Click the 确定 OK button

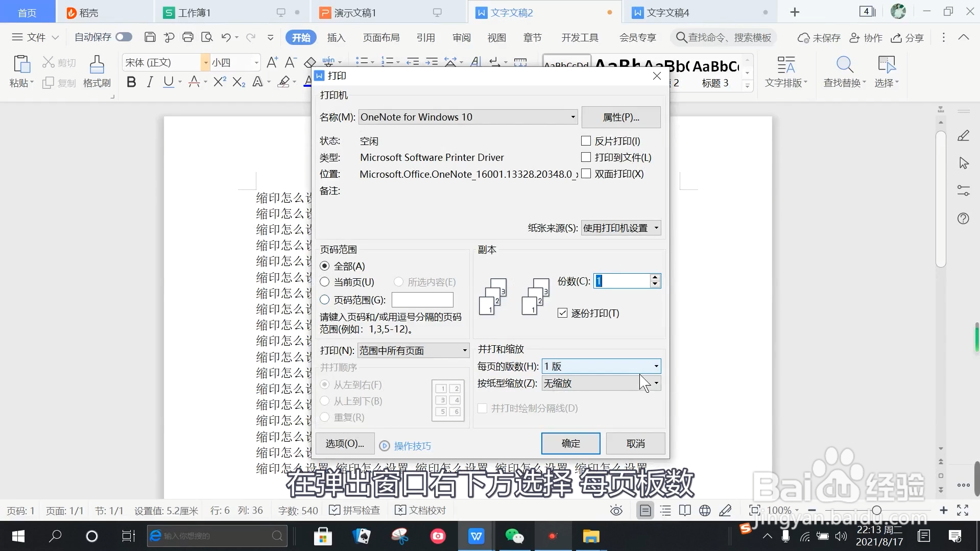coord(570,443)
